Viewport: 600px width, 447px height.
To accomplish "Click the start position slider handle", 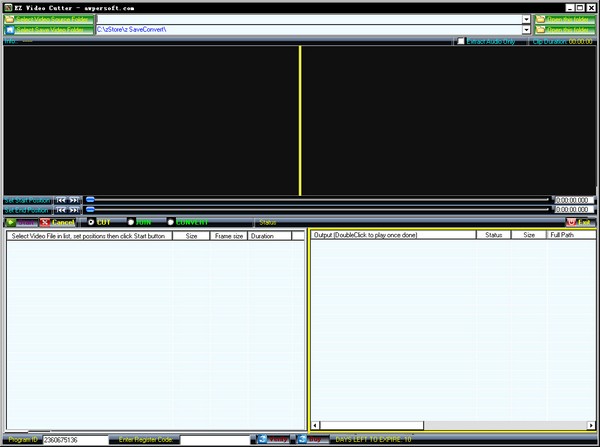I will click(90, 199).
